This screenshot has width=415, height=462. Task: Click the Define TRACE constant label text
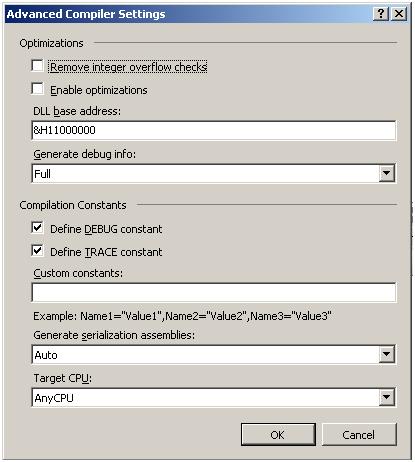pos(106,252)
